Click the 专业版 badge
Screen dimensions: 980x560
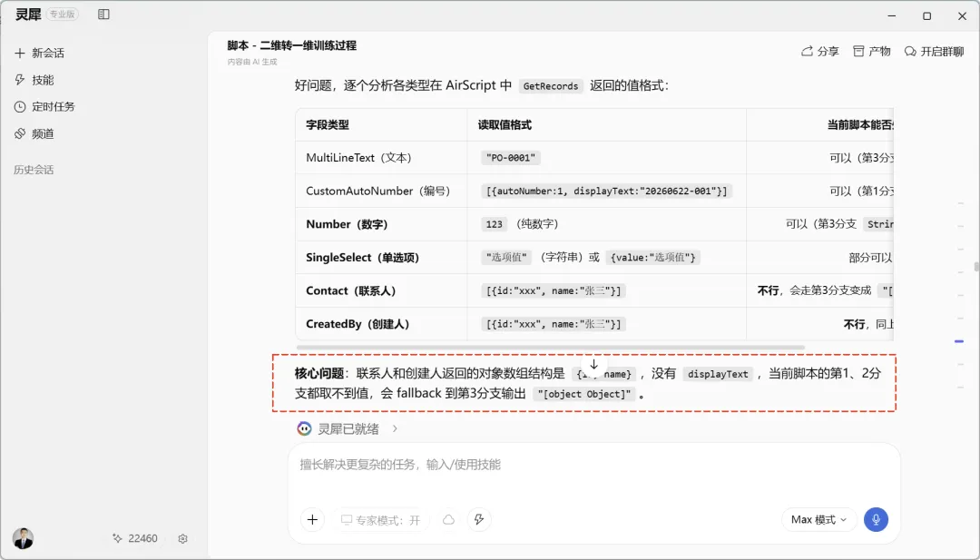[x=62, y=15]
